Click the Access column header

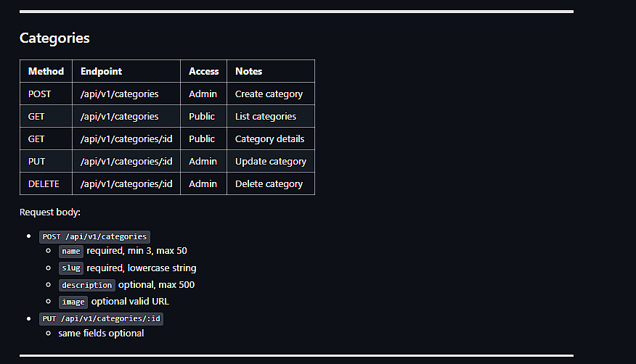coord(203,71)
